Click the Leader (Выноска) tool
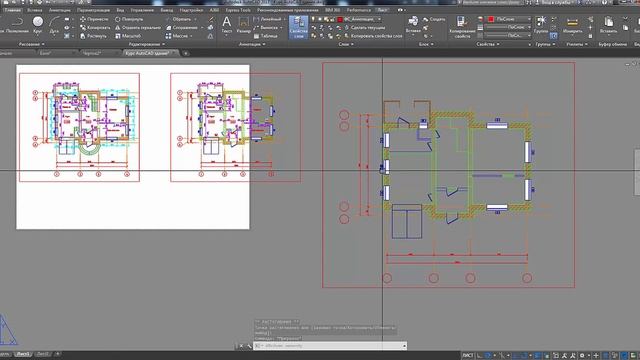 tap(266, 27)
